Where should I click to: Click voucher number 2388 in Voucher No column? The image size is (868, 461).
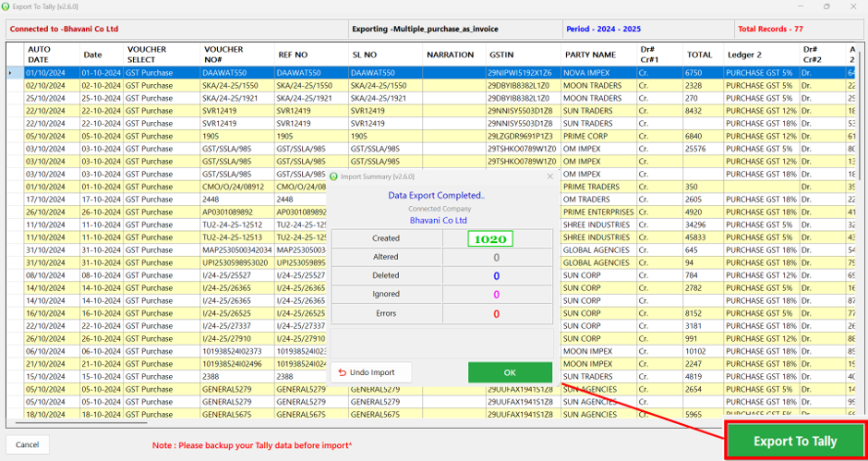coord(237,376)
